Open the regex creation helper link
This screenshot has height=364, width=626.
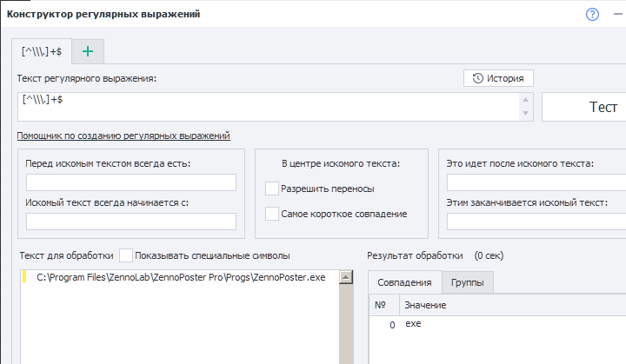tap(123, 136)
